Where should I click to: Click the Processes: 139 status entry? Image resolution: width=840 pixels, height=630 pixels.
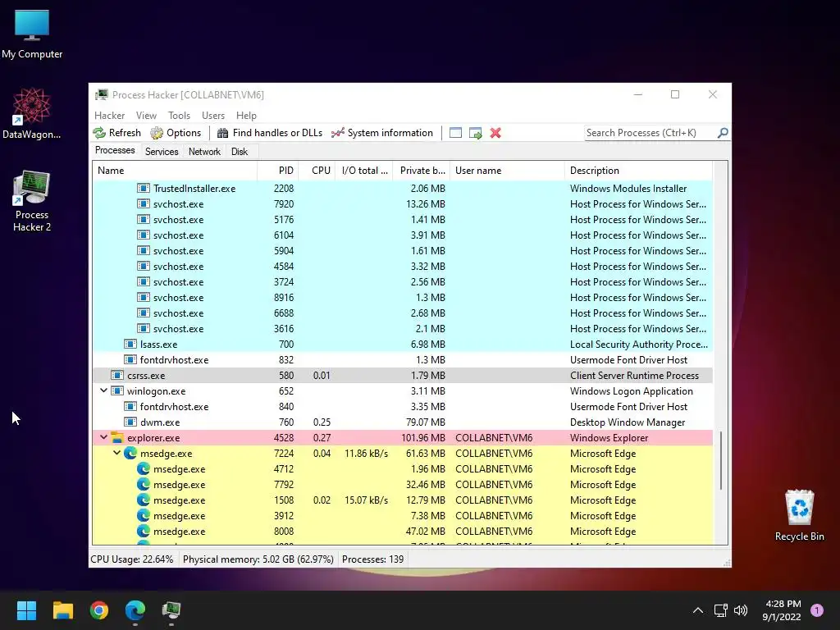pos(373,559)
